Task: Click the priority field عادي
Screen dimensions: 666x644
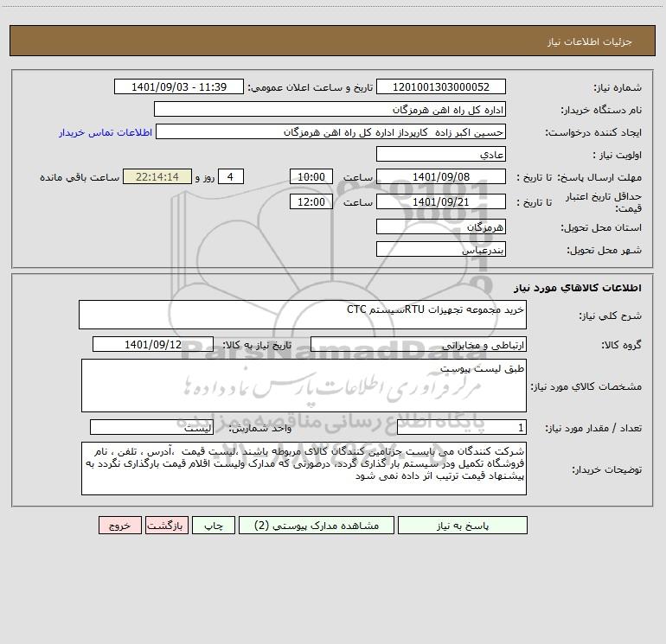Action: point(441,154)
